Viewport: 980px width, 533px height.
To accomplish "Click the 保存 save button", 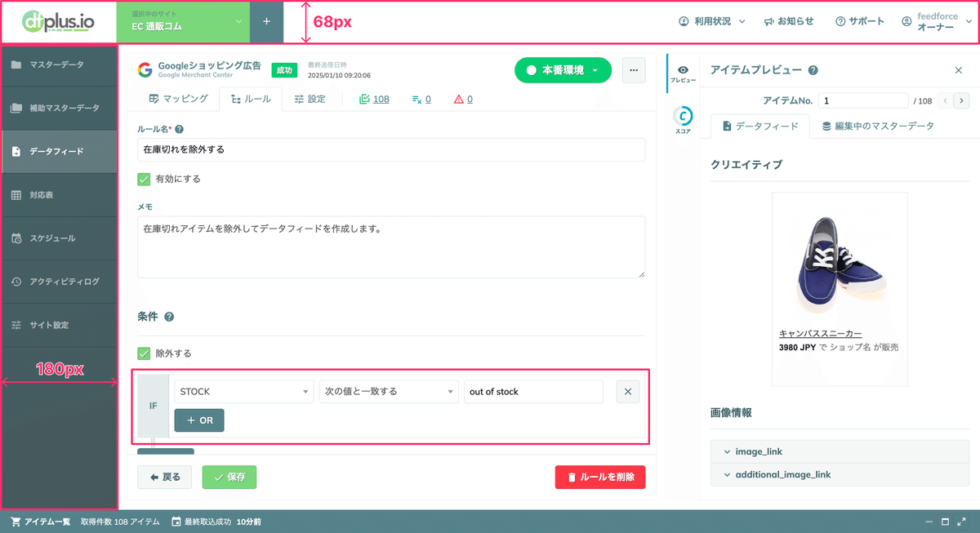I will (x=229, y=477).
